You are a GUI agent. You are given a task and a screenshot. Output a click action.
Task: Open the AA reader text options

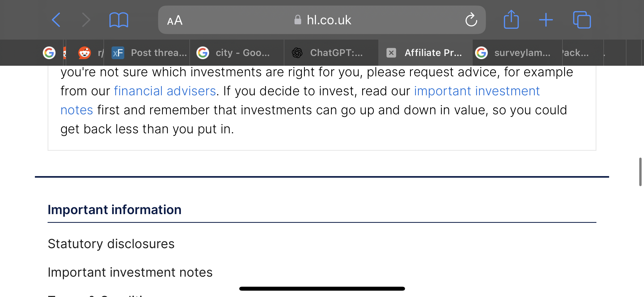coord(175,20)
